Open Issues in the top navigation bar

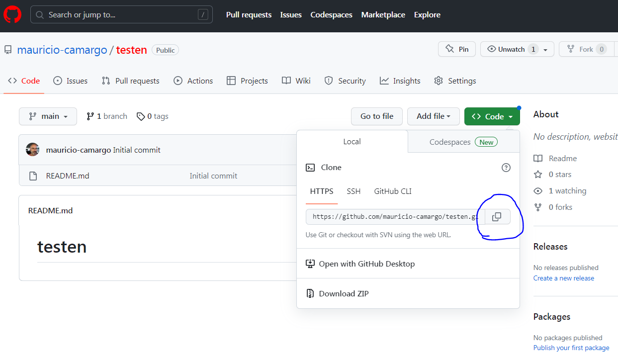(291, 15)
